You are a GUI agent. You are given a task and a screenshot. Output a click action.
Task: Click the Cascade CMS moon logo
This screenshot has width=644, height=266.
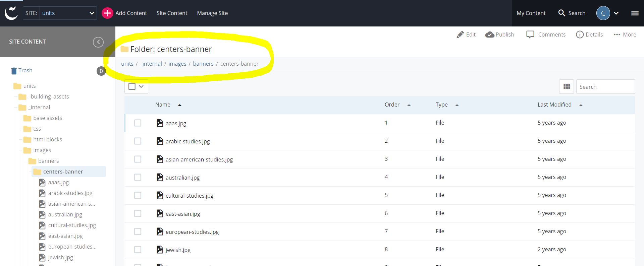point(11,13)
